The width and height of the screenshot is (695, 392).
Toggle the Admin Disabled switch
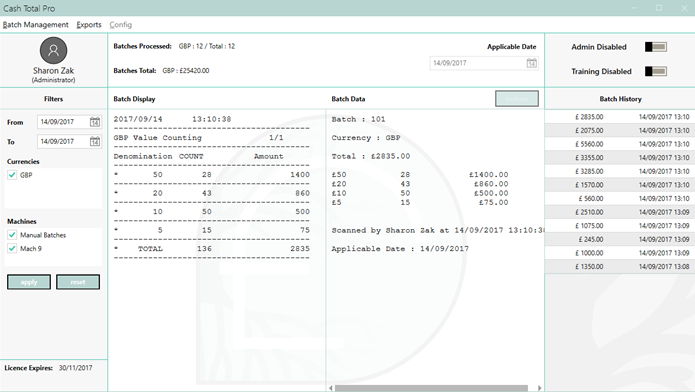point(656,47)
